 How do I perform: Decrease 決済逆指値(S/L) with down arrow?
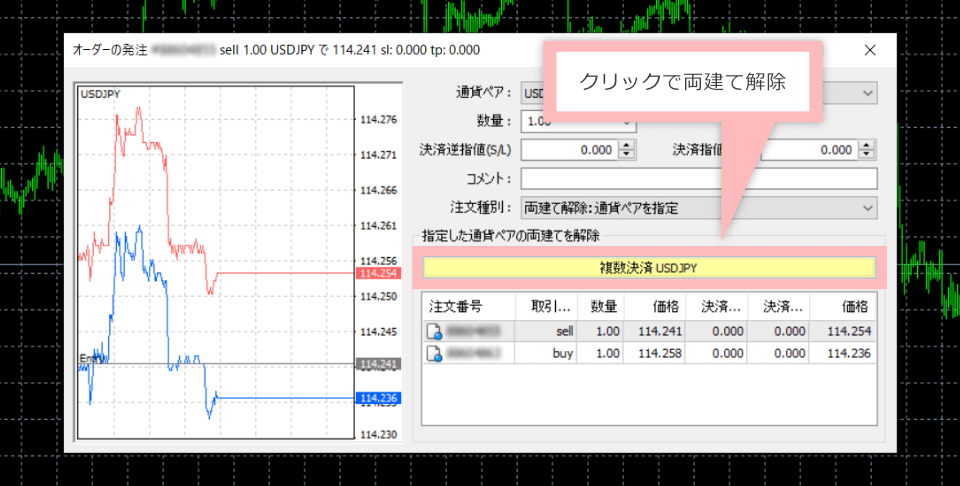(627, 155)
